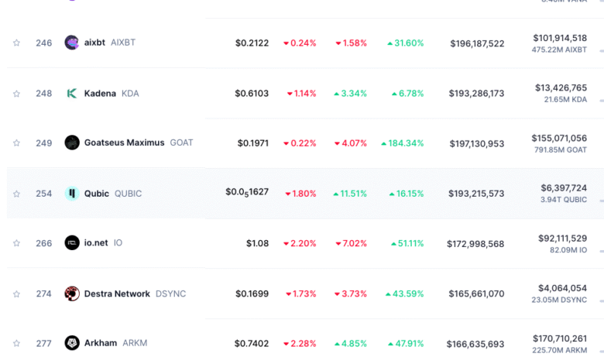
Task: Click the Arkham coin logo icon
Action: (x=72, y=343)
